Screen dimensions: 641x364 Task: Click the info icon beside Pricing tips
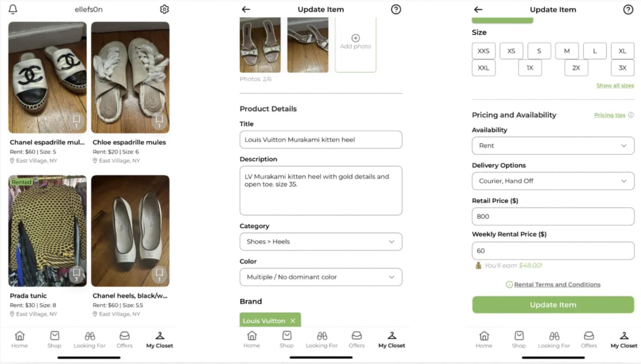point(631,115)
